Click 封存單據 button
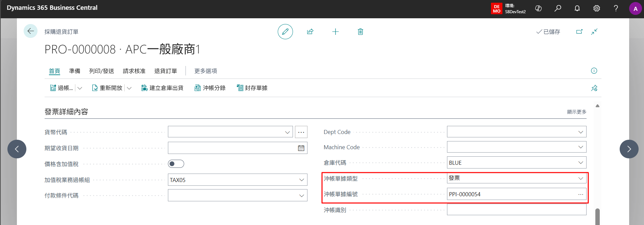The width and height of the screenshot is (644, 225). 252,88
